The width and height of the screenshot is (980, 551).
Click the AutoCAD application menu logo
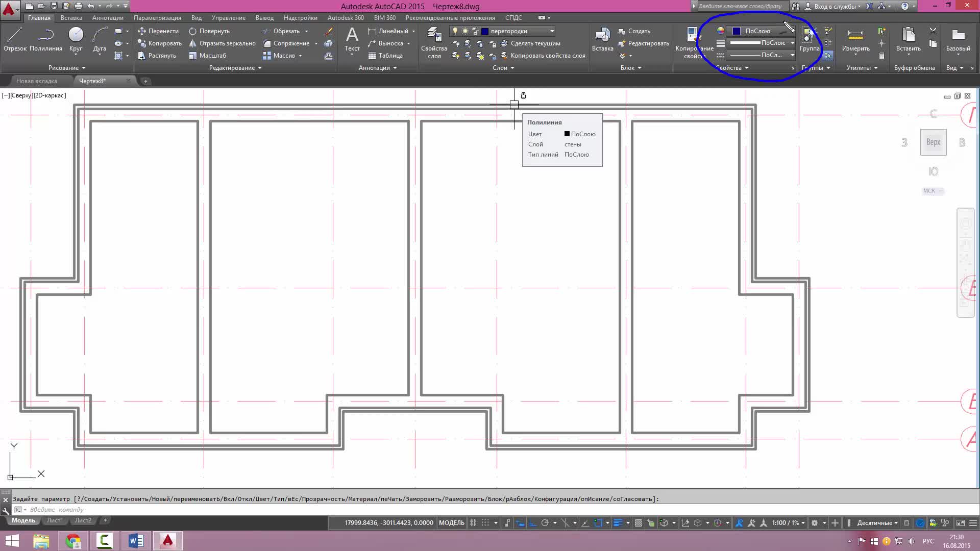click(9, 9)
